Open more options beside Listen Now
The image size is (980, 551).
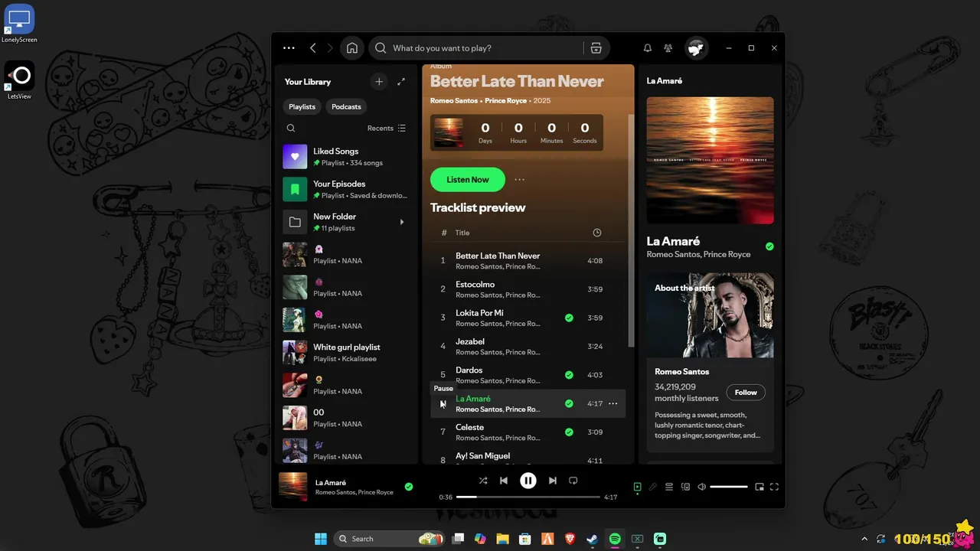point(520,180)
